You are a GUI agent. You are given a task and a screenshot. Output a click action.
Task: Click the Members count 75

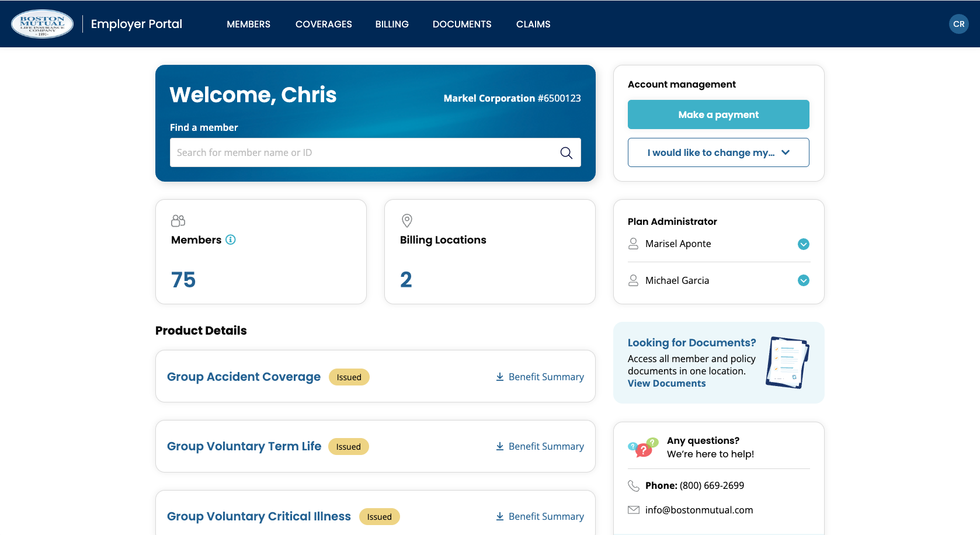coord(183,280)
